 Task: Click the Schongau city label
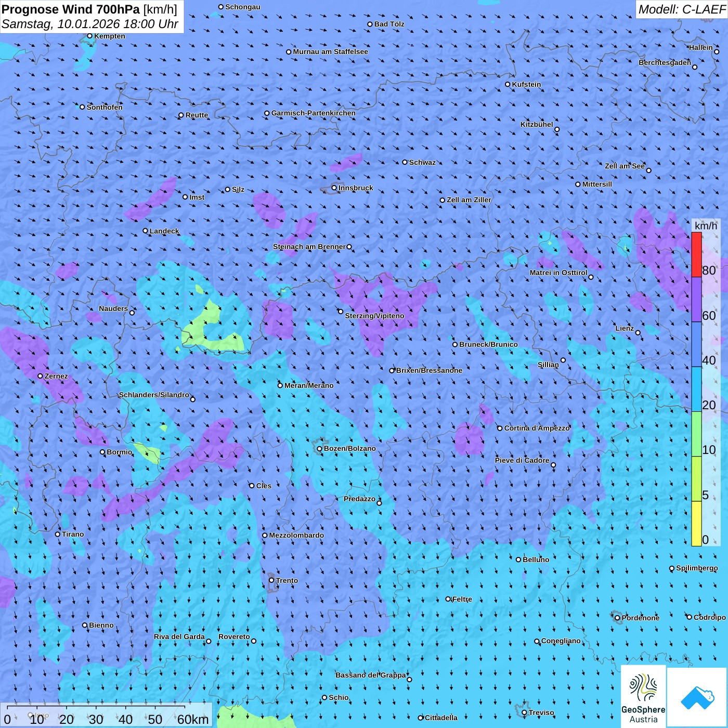pos(243,7)
